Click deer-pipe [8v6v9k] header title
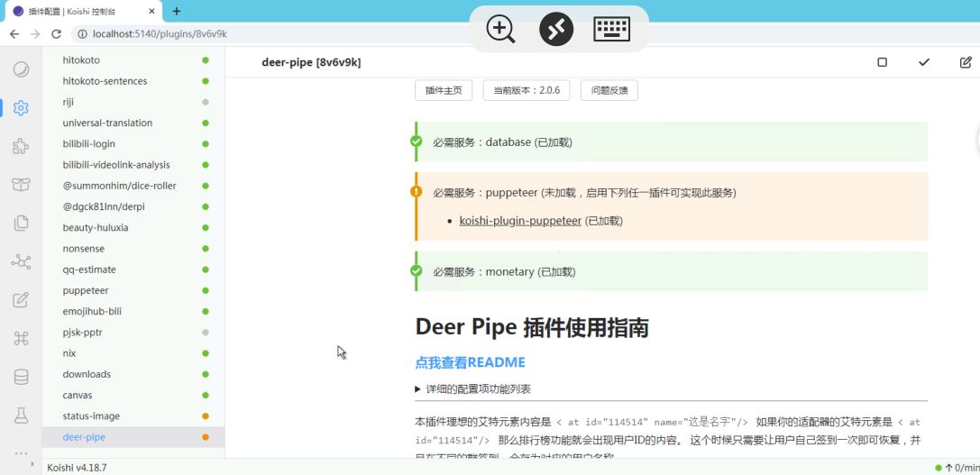980x475 pixels. (x=311, y=62)
